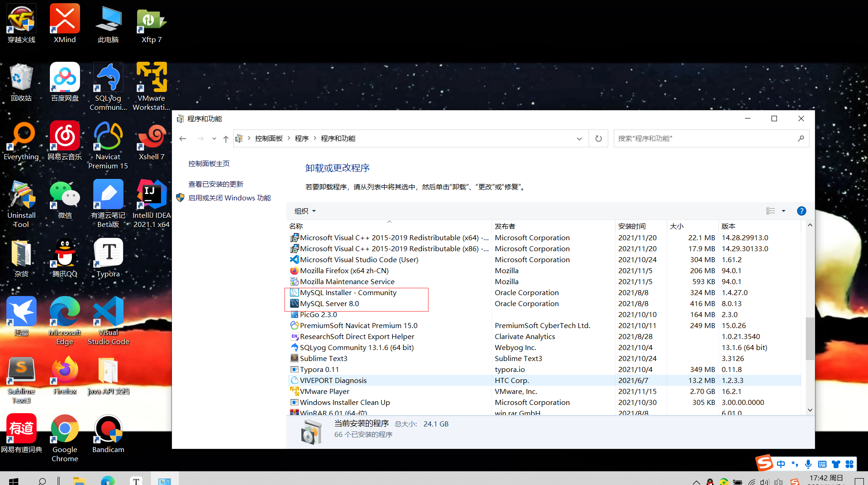The width and height of the screenshot is (868, 485).
Task: Launch IntelliJ IDEA 2021.1 x64 shortcut
Action: click(x=151, y=204)
